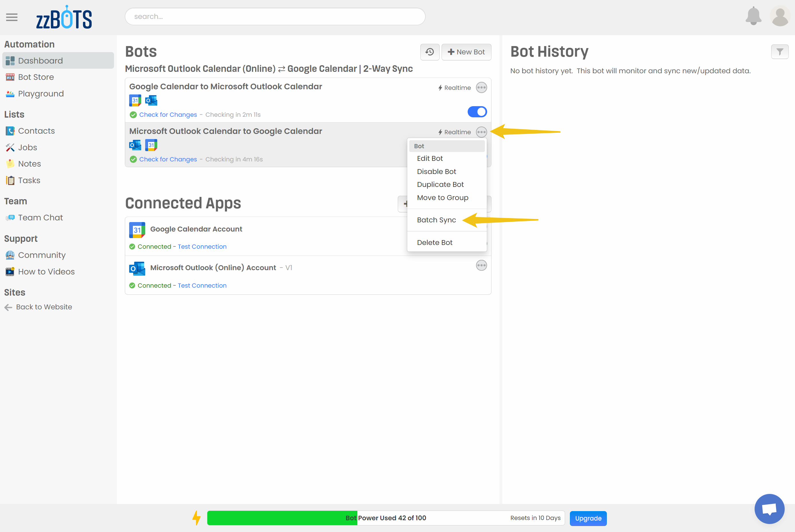The image size is (795, 532).
Task: Click the New Bot button
Action: coord(466,52)
